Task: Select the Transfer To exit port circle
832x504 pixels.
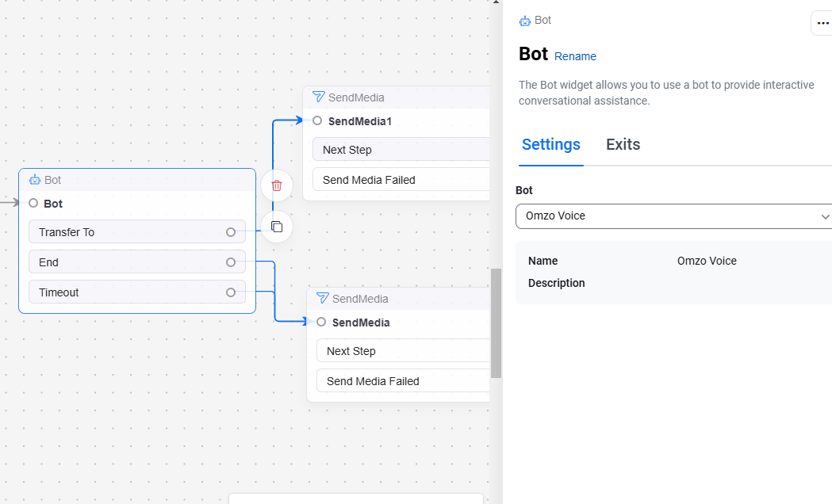Action: (x=231, y=231)
